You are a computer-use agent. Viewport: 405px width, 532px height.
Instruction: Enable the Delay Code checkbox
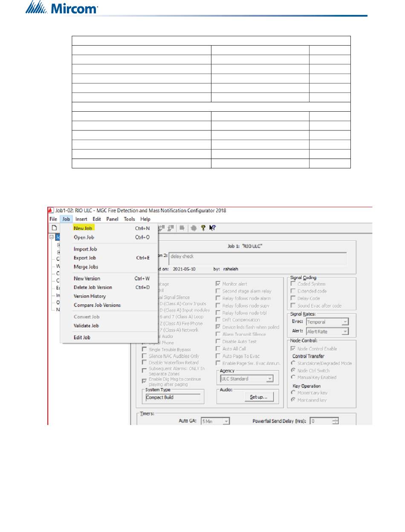click(293, 298)
